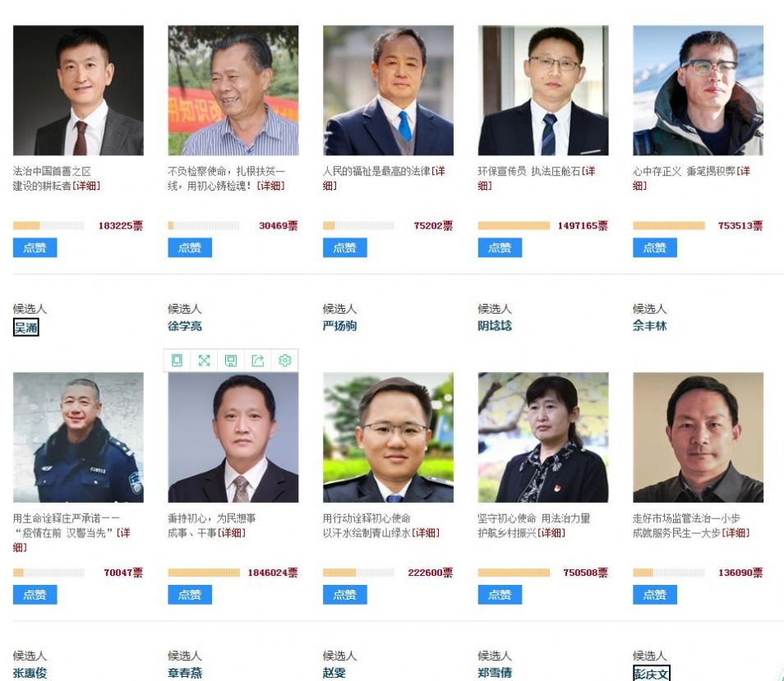
Task: Click 点赞 button under 183225票
Action: [x=35, y=248]
